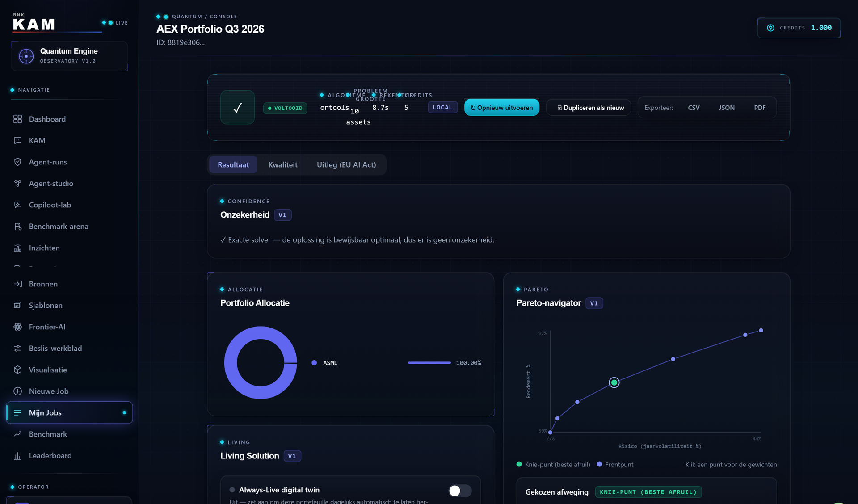Click the 100.00% allocation value
Viewport: 858px width, 504px height.
coord(468,363)
